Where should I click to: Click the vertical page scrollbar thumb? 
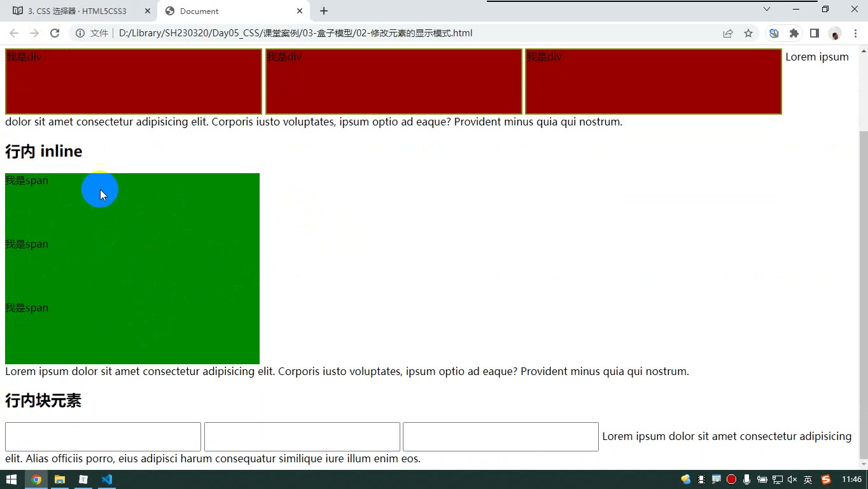tap(863, 295)
